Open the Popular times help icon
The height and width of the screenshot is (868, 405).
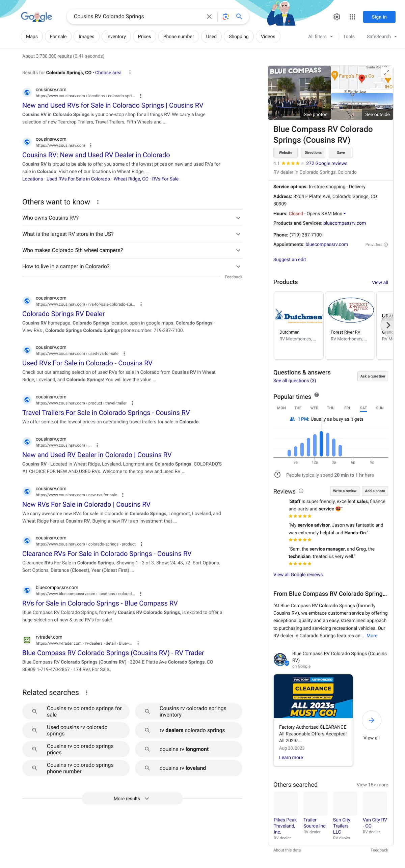pos(316,395)
